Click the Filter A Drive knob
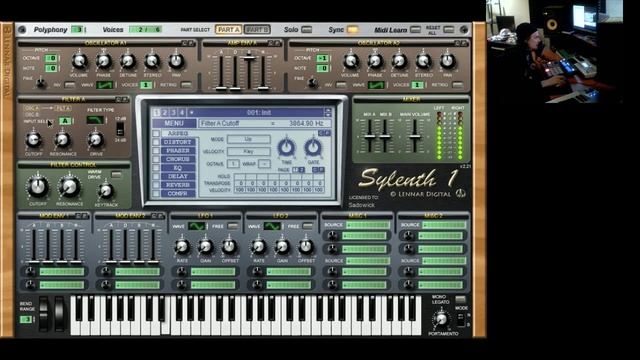Viewport: 640px width, 360px height. click(95, 140)
